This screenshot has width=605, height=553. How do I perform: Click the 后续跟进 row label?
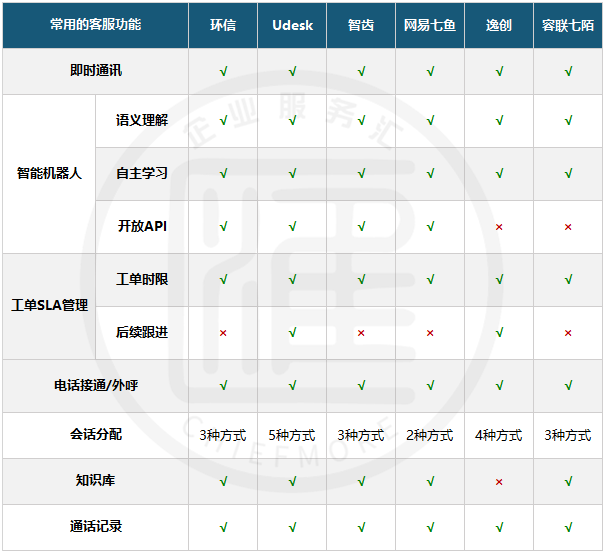(142, 332)
